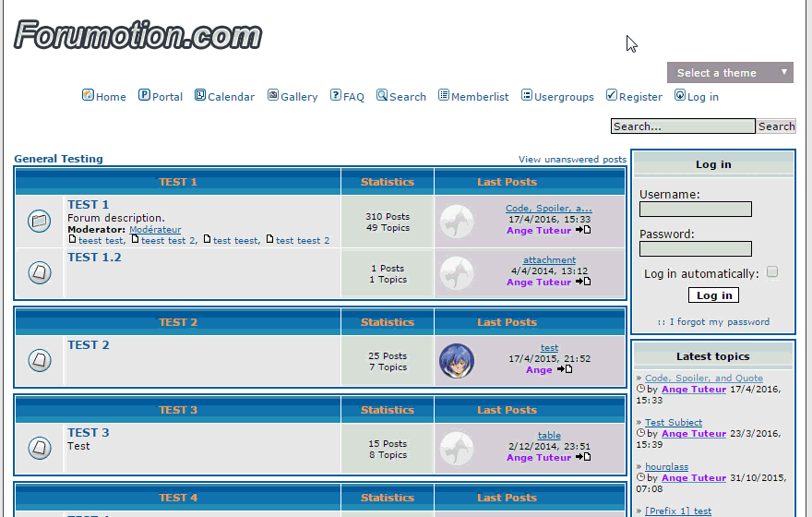Click the TEST 1 forum folder icon
This screenshot has height=517, width=812.
(40, 222)
